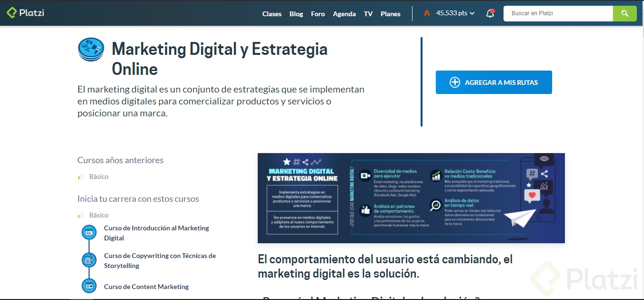This screenshot has height=300, width=644.
Task: Switch to Platzi TV
Action: 368,14
